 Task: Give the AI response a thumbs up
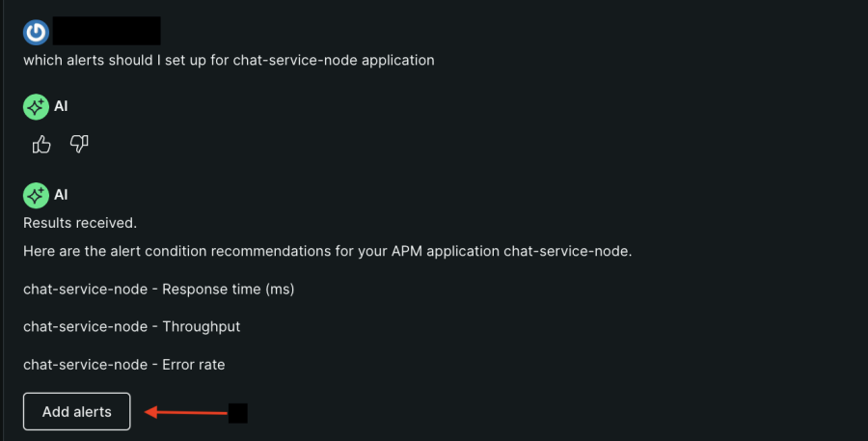[41, 145]
